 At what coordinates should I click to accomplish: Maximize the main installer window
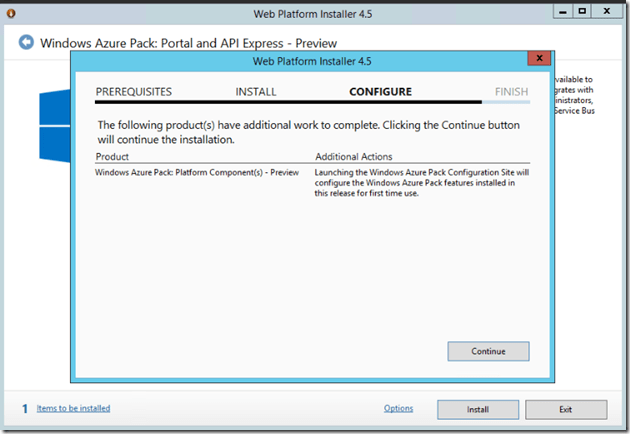tap(582, 11)
